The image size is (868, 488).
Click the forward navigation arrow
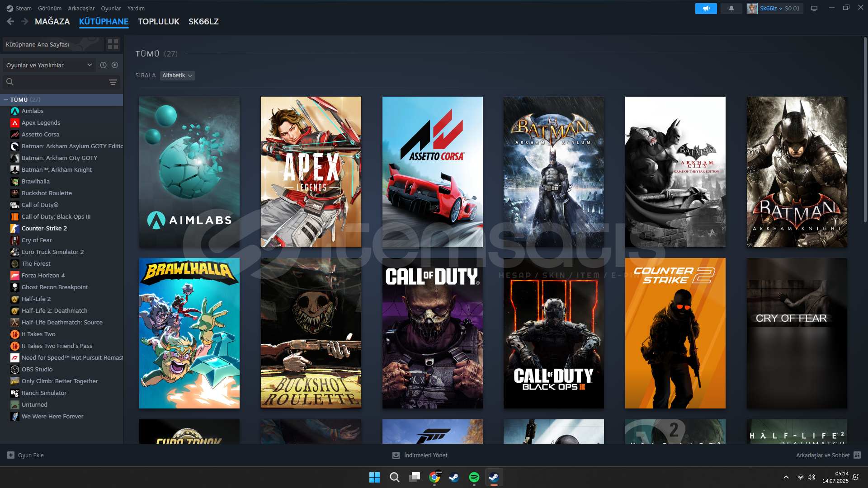(25, 21)
